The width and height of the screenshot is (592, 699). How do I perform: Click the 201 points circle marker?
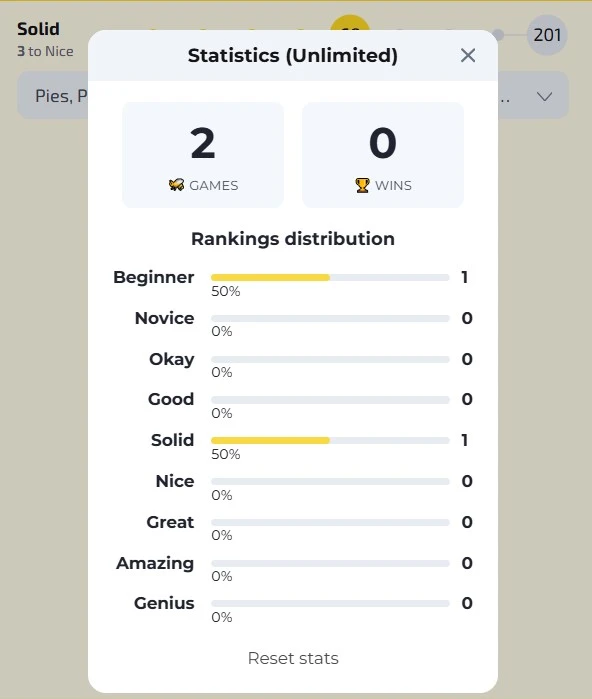coord(547,35)
